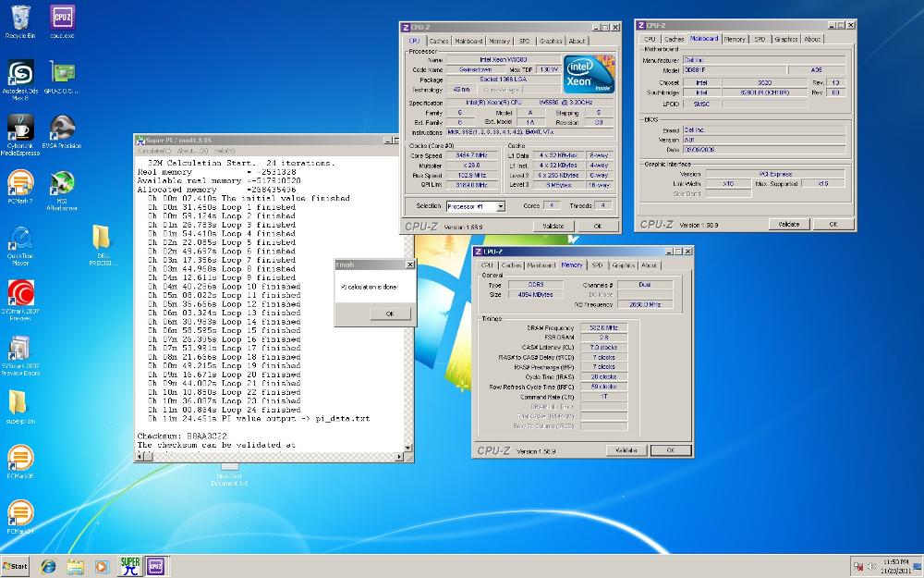Viewport: 924px width, 578px height.
Task: Select Caches tab in CPU-Z Memory window
Action: pos(511,265)
